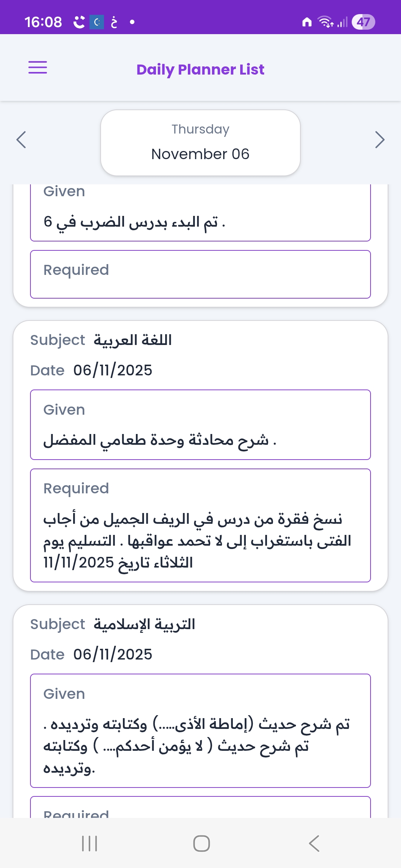Open the Thursday November 06 date picker
The width and height of the screenshot is (401, 868).
[x=200, y=142]
